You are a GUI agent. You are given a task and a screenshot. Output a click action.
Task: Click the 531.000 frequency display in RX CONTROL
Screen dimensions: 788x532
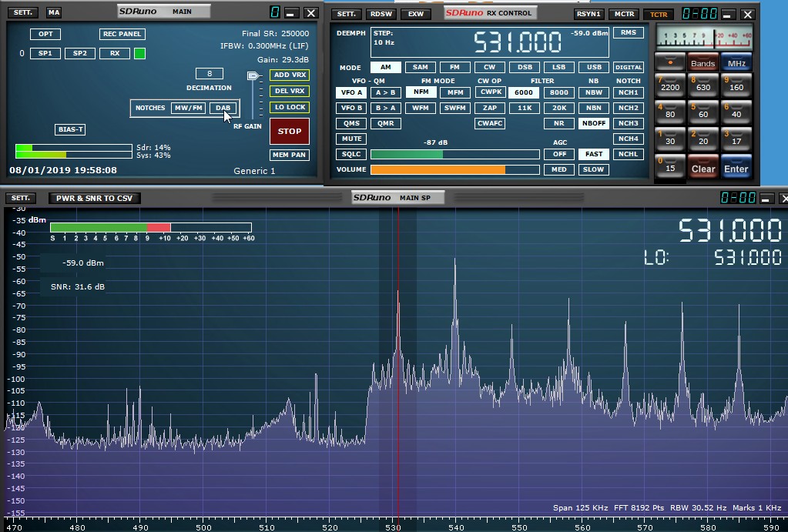coord(518,42)
